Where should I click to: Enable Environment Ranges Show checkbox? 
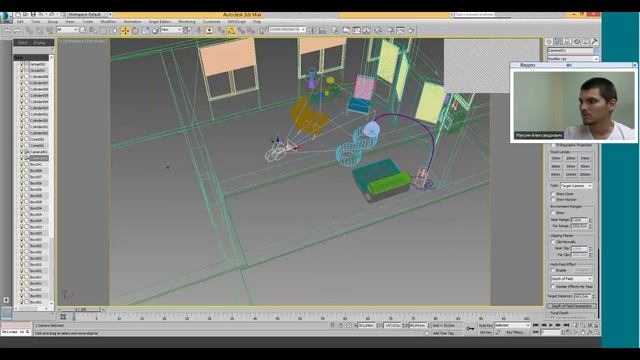(553, 213)
